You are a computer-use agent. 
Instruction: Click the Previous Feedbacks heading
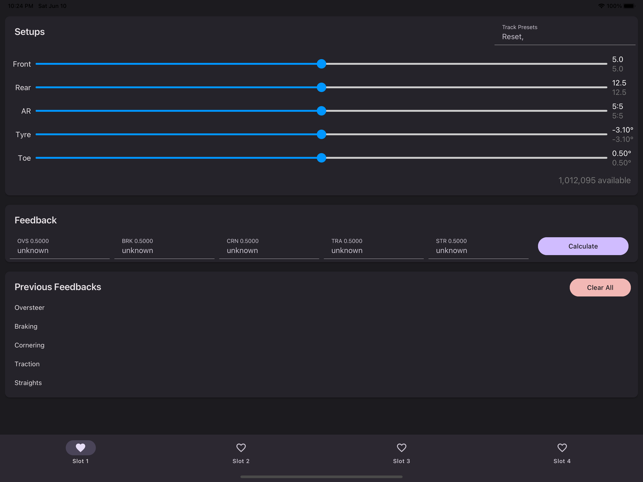[x=58, y=287]
